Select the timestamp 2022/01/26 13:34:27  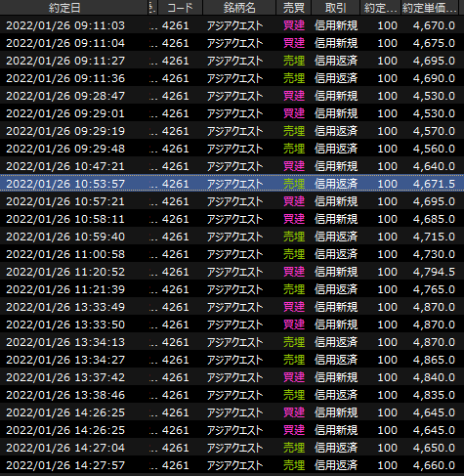point(65,360)
